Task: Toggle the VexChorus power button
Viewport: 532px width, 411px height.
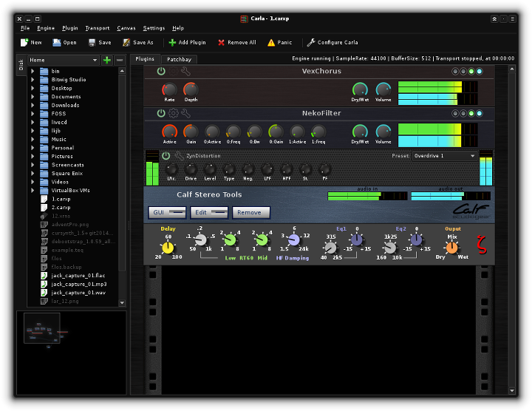Action: (x=161, y=71)
